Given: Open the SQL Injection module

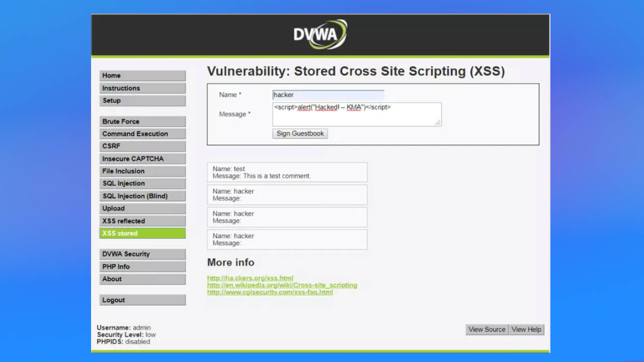Looking at the screenshot, I should [x=142, y=184].
